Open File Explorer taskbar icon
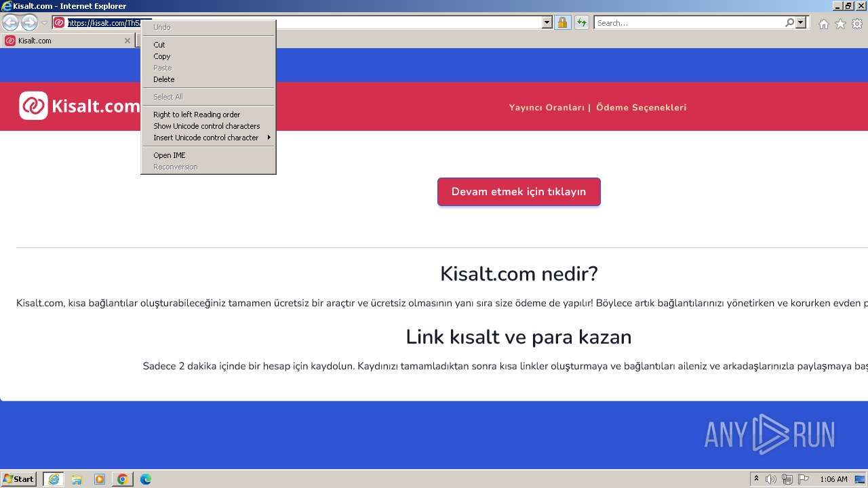The height and width of the screenshot is (488, 868). tap(77, 479)
